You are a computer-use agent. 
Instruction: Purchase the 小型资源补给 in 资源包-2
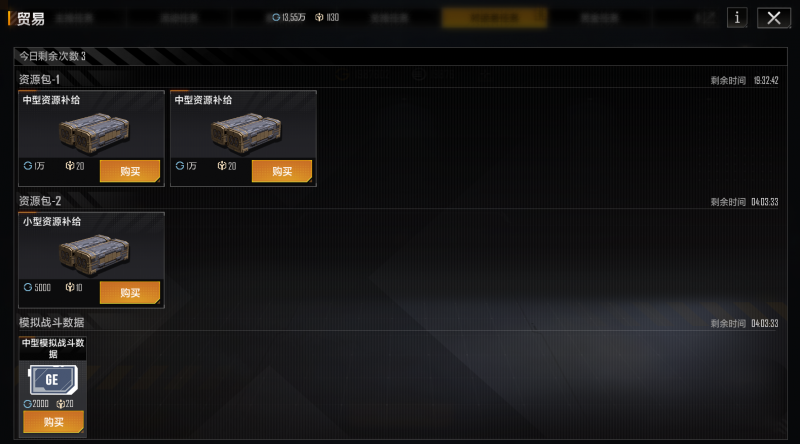130,292
